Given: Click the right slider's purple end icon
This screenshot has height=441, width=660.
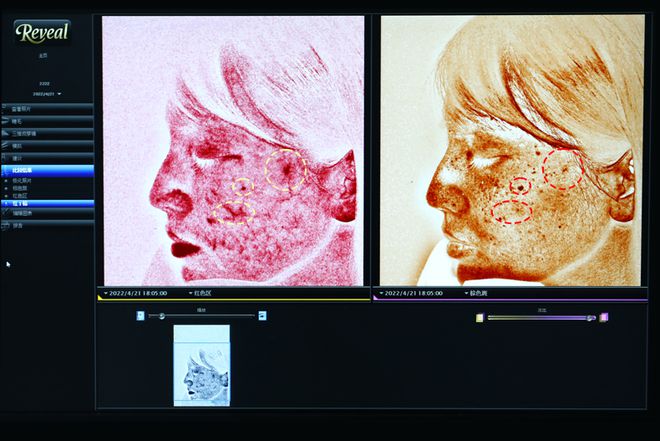Looking at the screenshot, I should point(604,317).
